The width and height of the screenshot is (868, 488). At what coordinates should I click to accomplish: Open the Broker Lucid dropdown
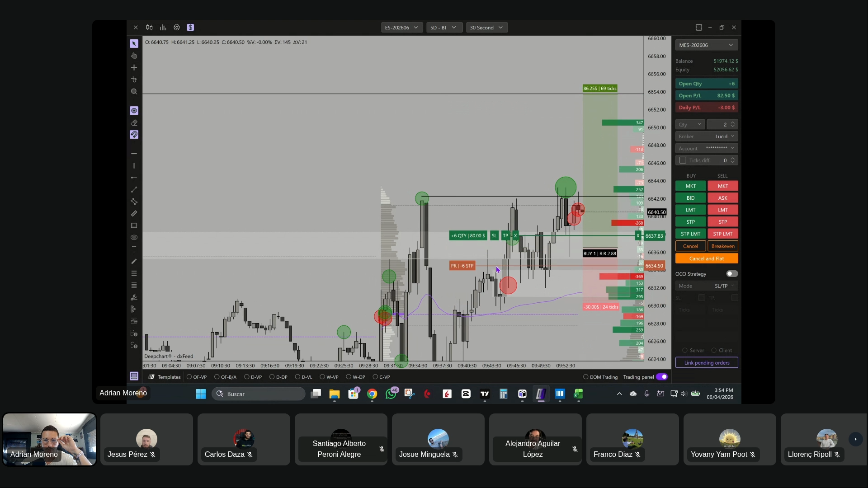(x=706, y=136)
